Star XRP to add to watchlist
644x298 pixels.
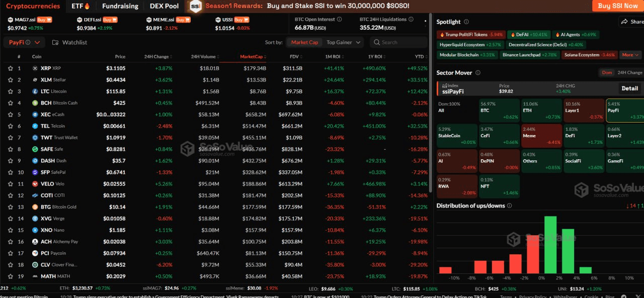[x=10, y=68]
